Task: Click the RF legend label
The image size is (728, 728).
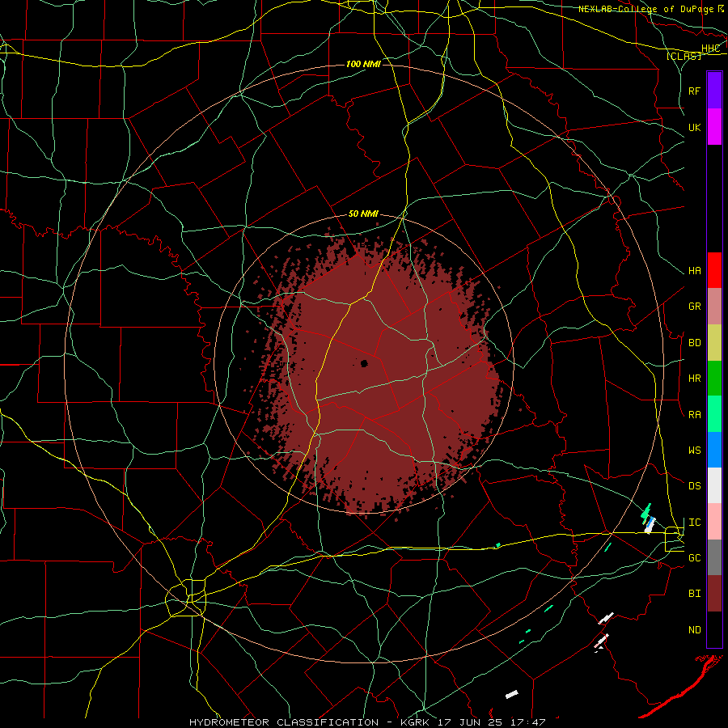Action: [695, 91]
